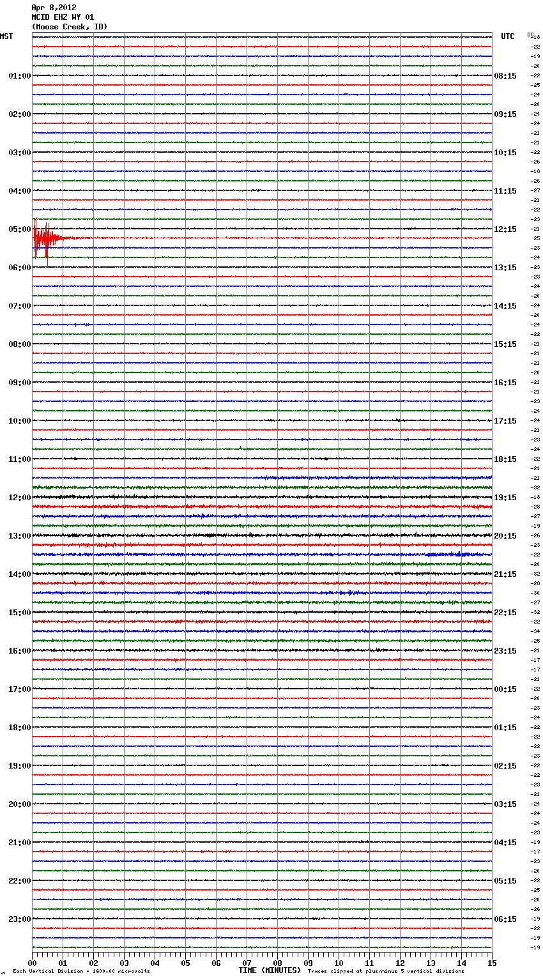Click the '15:15' UTC time label

[x=505, y=344]
